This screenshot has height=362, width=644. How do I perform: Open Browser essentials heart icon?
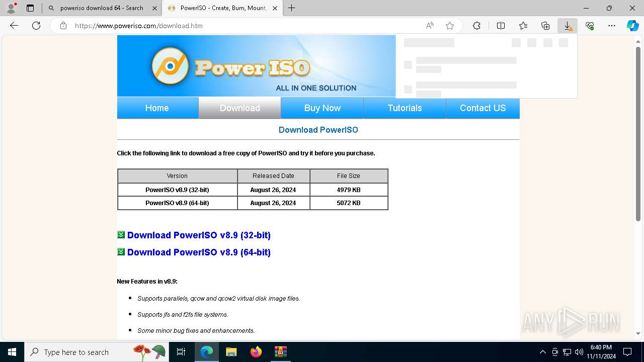click(x=590, y=26)
